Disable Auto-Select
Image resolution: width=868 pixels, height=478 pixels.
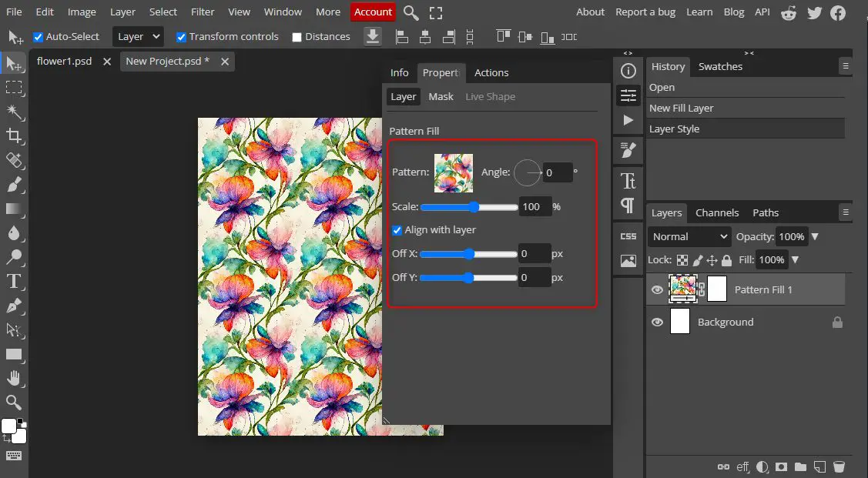(39, 36)
